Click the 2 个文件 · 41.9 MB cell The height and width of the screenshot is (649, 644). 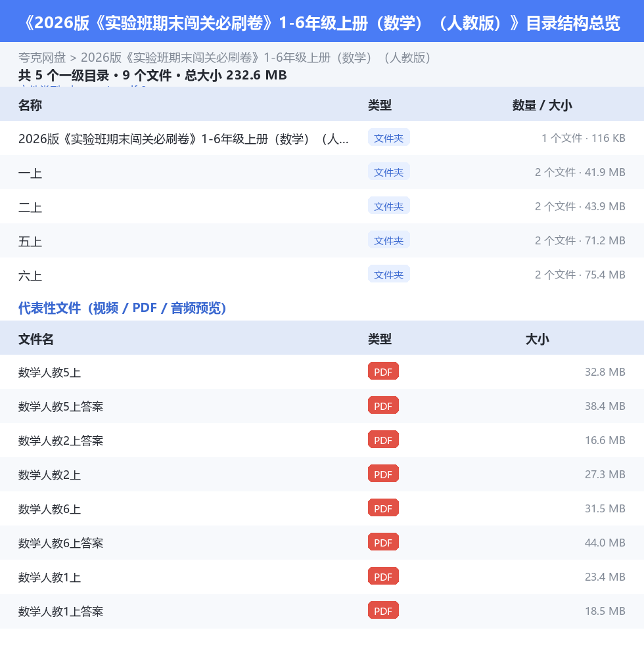click(x=580, y=172)
